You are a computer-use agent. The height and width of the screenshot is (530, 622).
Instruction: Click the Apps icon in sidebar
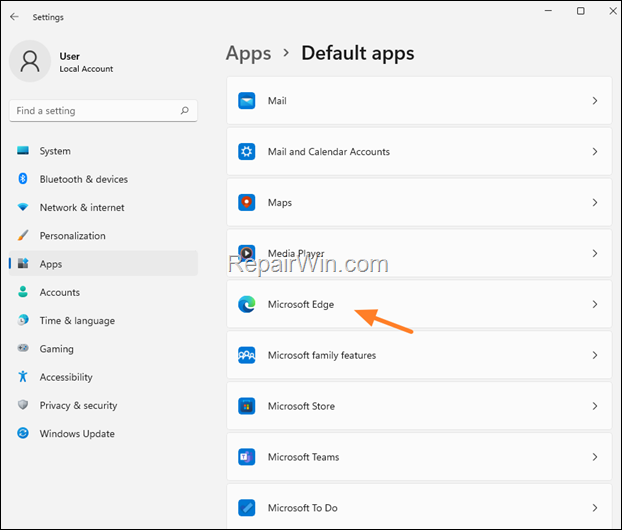(x=23, y=263)
